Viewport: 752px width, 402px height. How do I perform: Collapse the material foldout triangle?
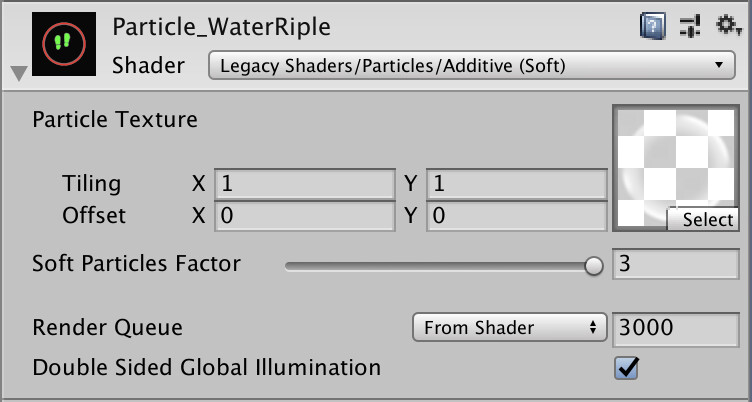[19, 73]
